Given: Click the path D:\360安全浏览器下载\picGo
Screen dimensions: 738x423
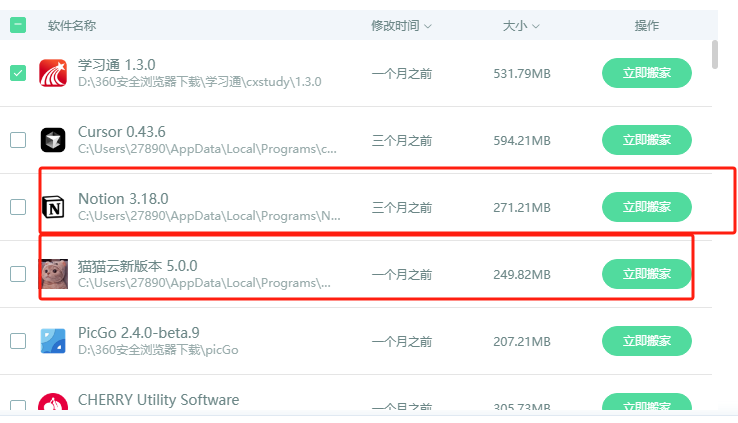Looking at the screenshot, I should (158, 350).
